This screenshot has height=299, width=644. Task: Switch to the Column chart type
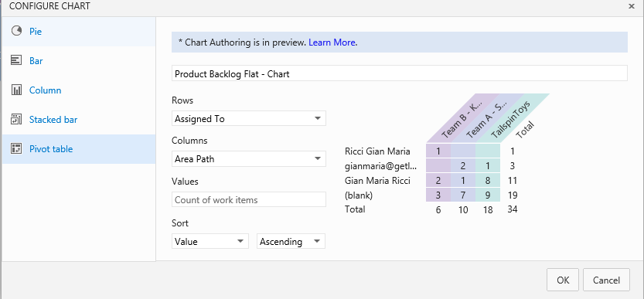45,90
